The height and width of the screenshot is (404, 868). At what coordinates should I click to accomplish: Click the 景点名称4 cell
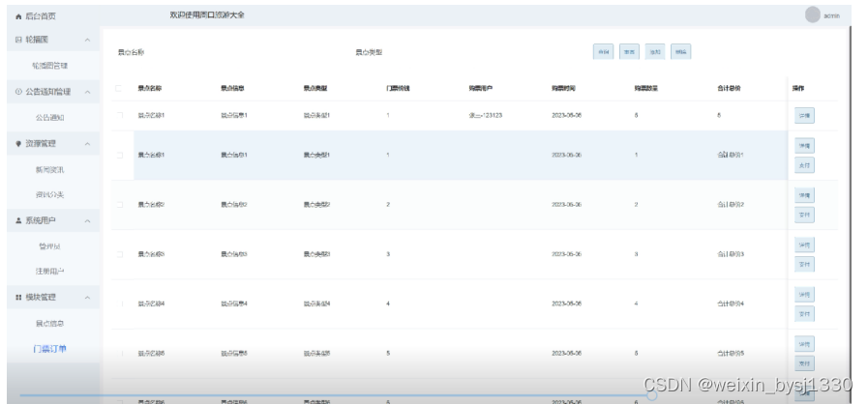coord(151,303)
